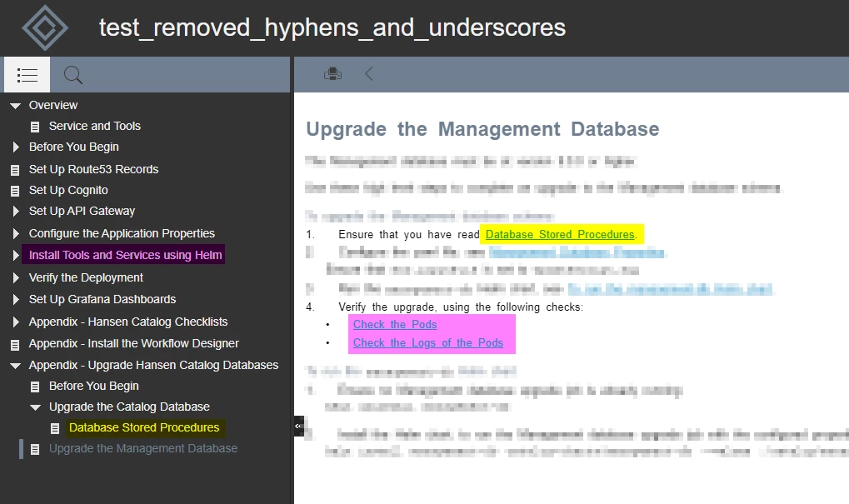Collapse the Overview section
The width and height of the screenshot is (849, 504).
pyautogui.click(x=15, y=106)
